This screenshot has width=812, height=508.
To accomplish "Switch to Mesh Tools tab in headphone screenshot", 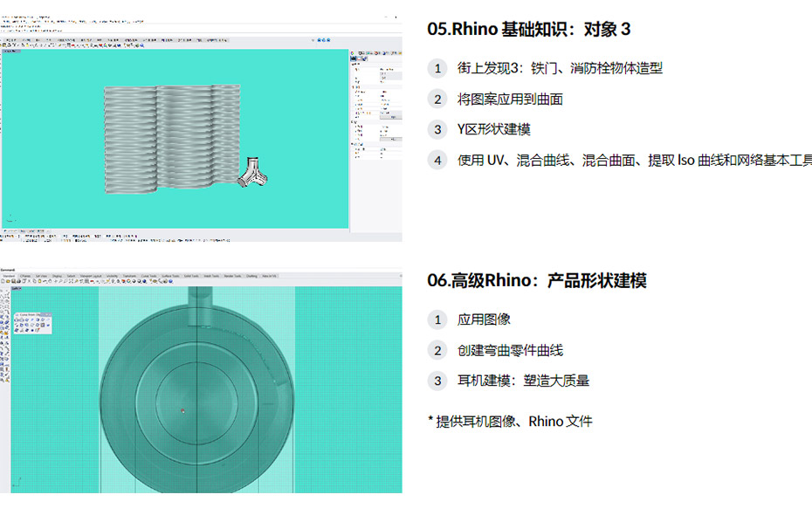I will tap(211, 276).
